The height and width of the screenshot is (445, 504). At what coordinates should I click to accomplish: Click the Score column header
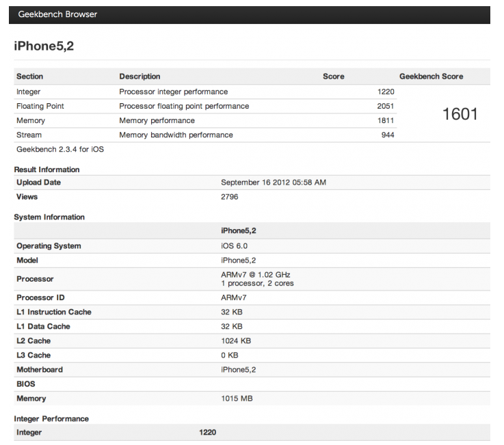point(333,77)
